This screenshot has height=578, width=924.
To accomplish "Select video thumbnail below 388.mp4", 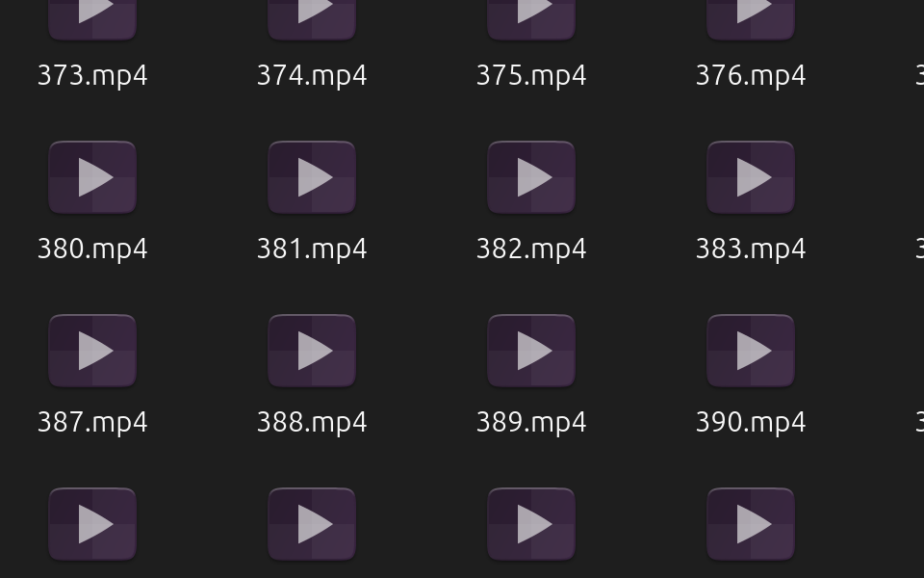I will pyautogui.click(x=312, y=524).
